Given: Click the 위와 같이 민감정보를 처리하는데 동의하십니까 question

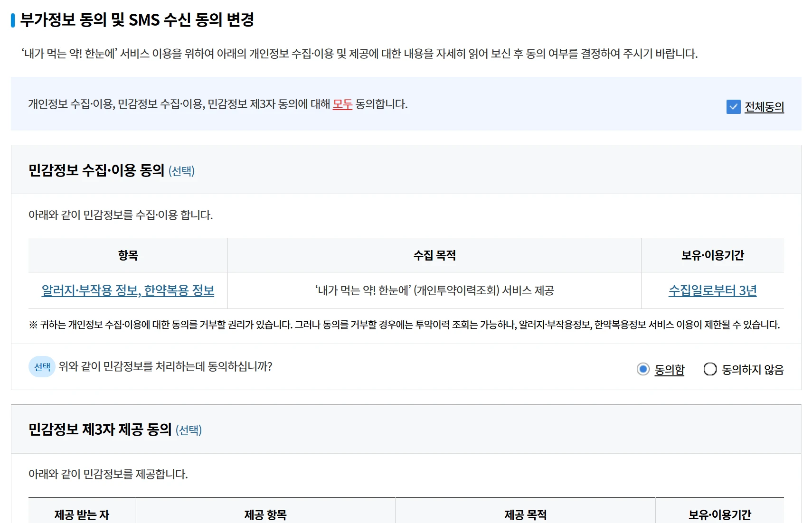Looking at the screenshot, I should (x=165, y=366).
